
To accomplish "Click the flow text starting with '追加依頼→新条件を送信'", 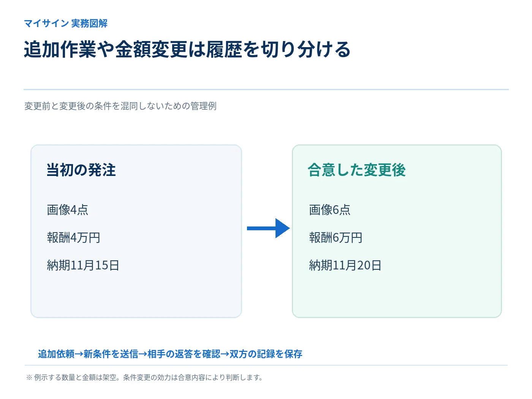I will pos(170,354).
